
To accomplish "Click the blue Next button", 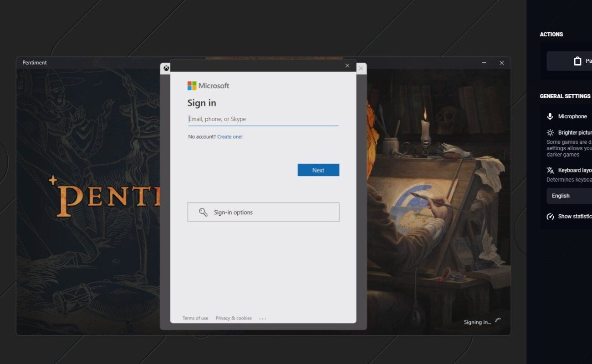I will pyautogui.click(x=318, y=170).
